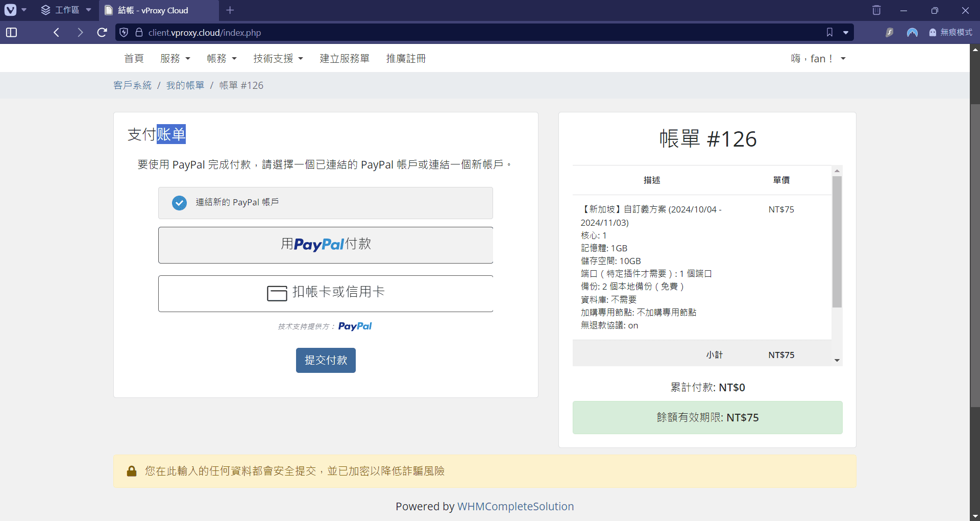The width and height of the screenshot is (980, 521).
Task: Submit payment with 提交付款 button
Action: [326, 361]
